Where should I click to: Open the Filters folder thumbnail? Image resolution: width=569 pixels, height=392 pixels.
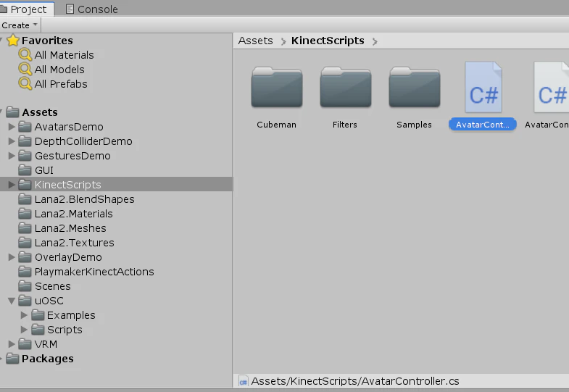346,87
